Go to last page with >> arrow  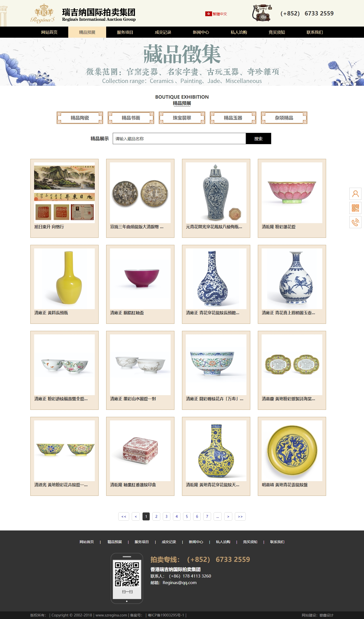click(x=240, y=517)
